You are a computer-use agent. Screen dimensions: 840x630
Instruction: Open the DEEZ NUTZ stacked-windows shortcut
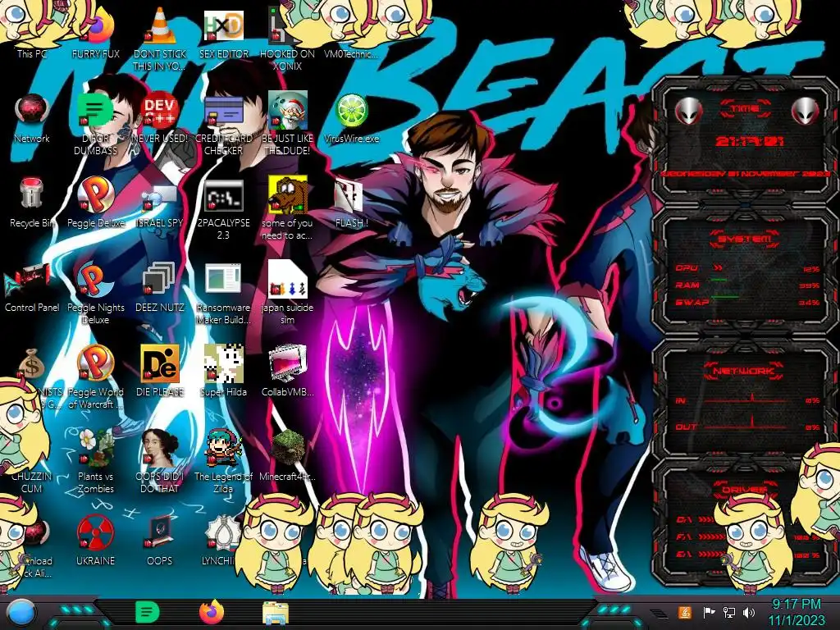(158, 279)
